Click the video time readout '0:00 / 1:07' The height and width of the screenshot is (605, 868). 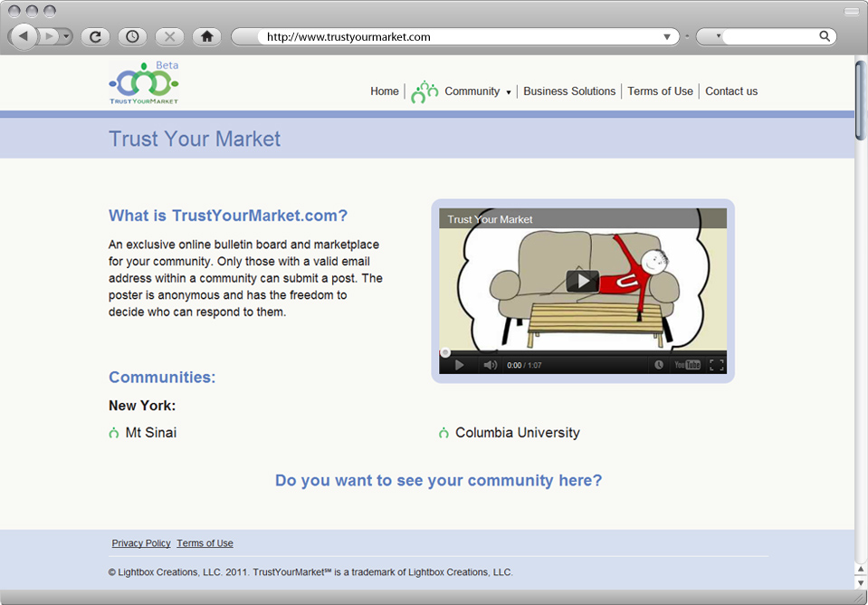click(524, 365)
